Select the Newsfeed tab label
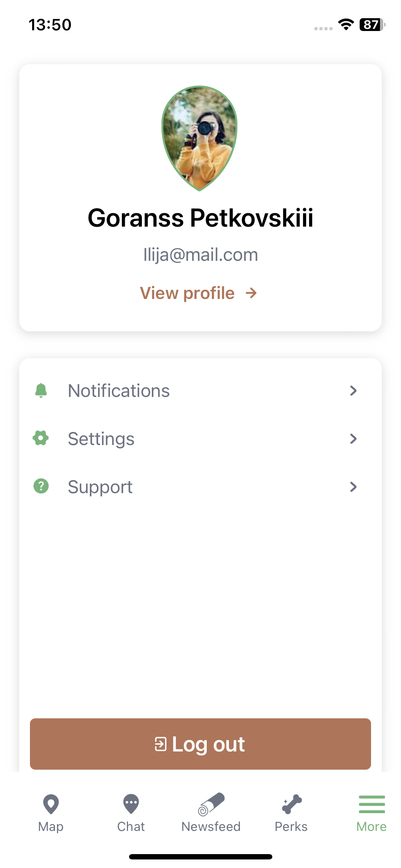The width and height of the screenshot is (401, 868). [x=211, y=827]
